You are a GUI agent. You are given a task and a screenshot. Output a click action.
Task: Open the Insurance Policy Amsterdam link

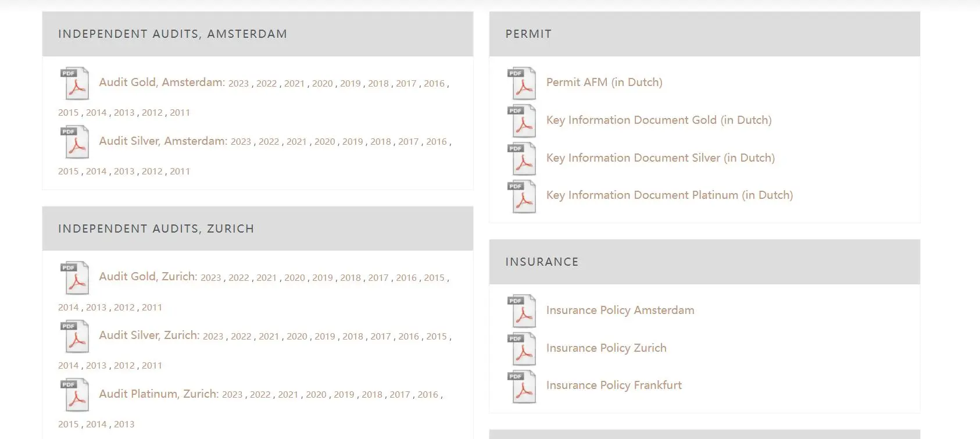(620, 310)
